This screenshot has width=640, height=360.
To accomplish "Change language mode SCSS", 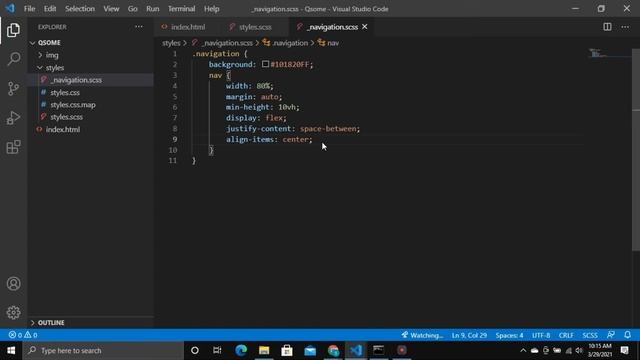I will click(x=590, y=335).
